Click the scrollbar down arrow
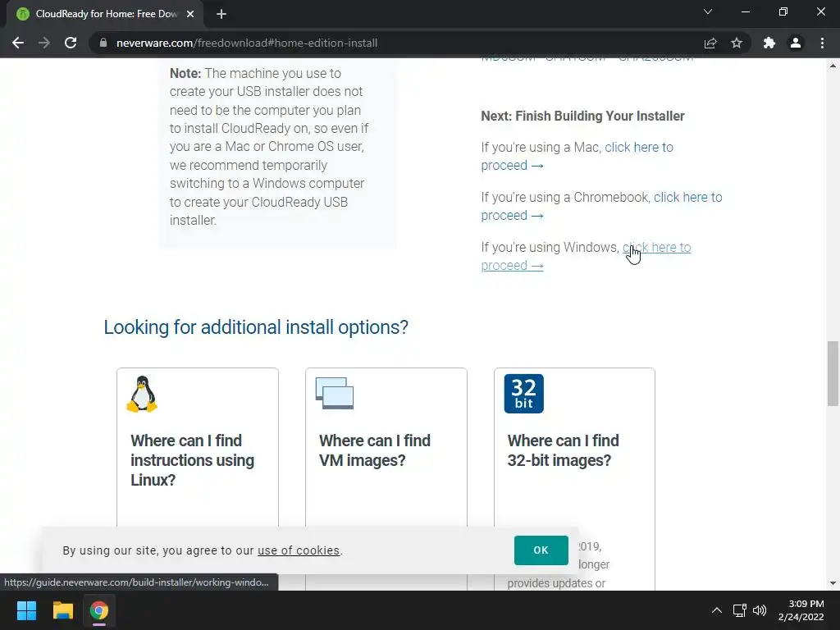 coord(833,583)
